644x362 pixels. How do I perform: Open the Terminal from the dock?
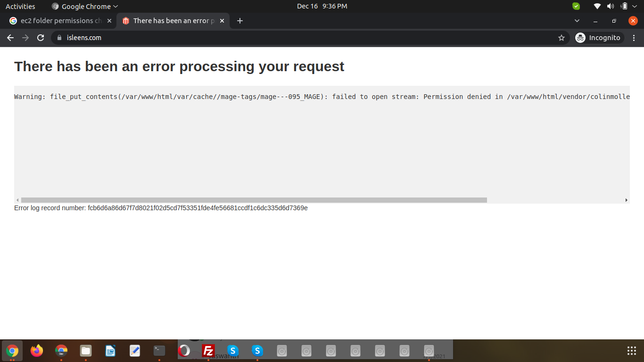pyautogui.click(x=159, y=351)
